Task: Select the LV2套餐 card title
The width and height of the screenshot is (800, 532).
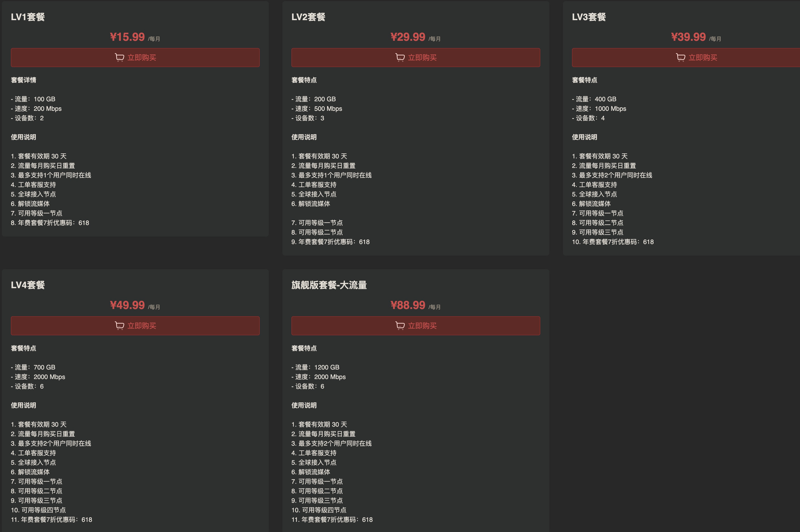Action: click(308, 17)
